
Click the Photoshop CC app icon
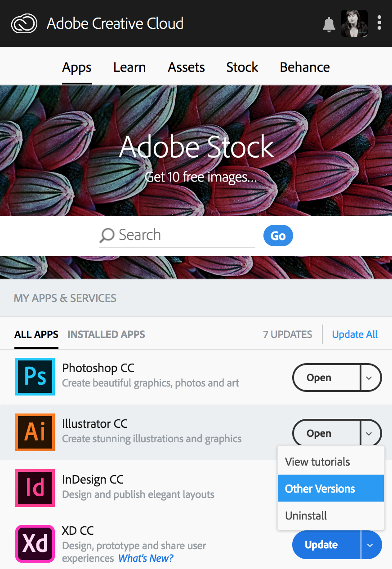[35, 377]
